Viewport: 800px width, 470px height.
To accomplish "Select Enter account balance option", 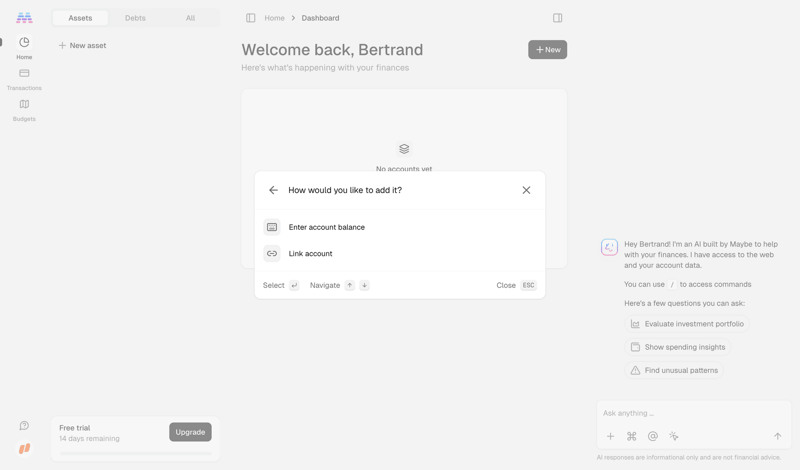I will 400,227.
